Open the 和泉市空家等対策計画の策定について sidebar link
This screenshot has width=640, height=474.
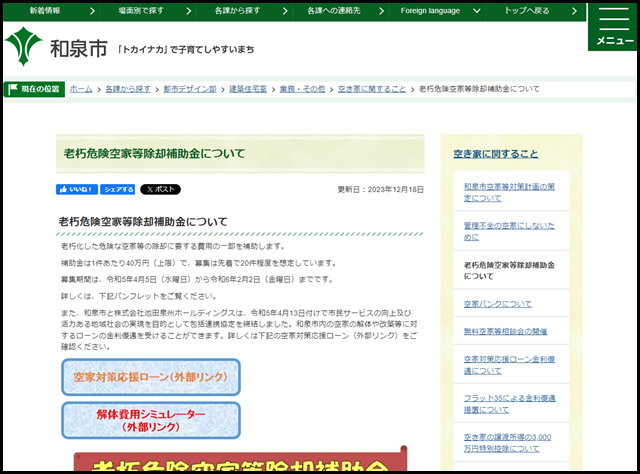click(509, 192)
